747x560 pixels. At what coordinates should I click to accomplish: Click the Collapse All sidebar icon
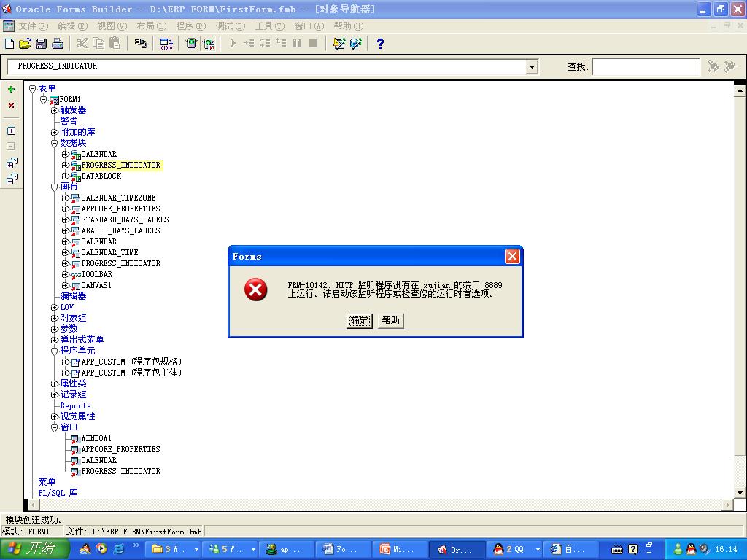pyautogui.click(x=12, y=179)
